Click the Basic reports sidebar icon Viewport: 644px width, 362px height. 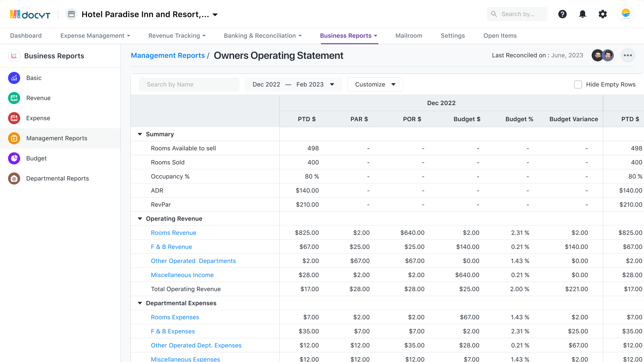(14, 78)
